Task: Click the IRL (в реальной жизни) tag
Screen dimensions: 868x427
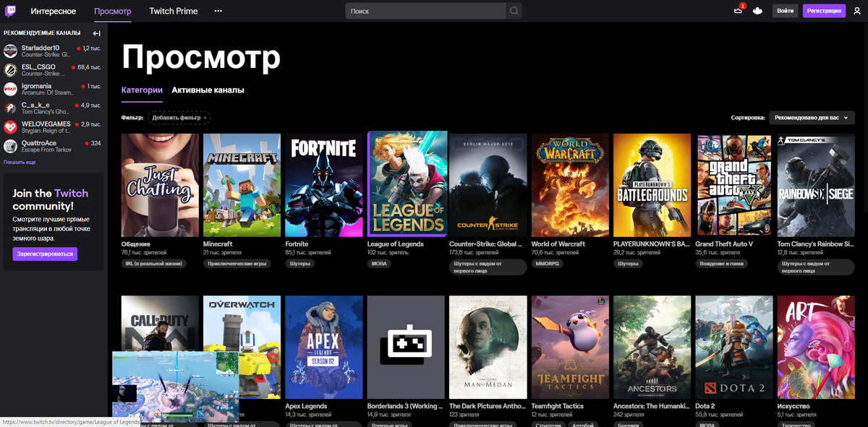Action: coord(153,264)
